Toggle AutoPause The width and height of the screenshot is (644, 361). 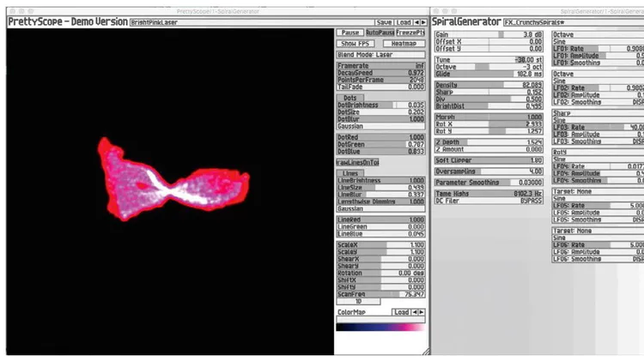pos(380,33)
